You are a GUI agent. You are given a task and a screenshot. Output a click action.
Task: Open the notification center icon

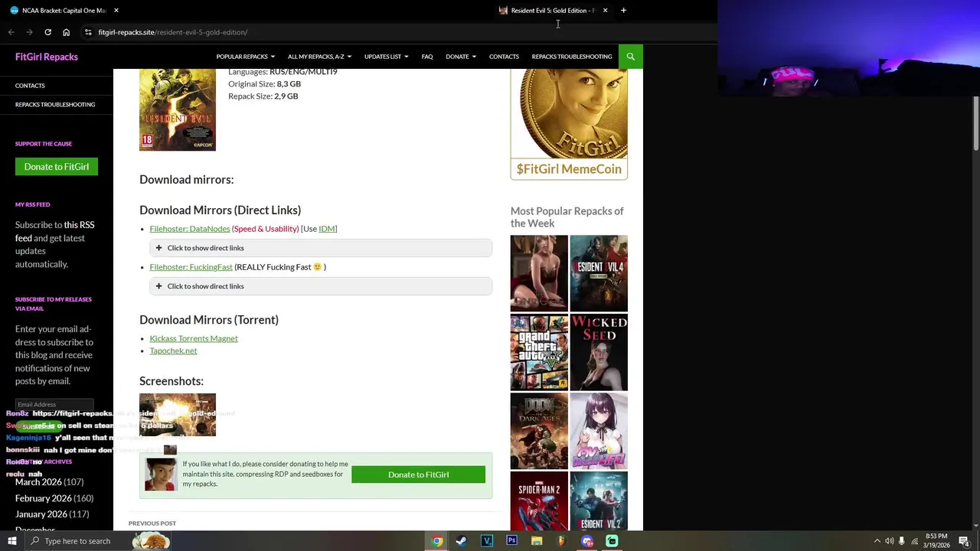tap(965, 541)
